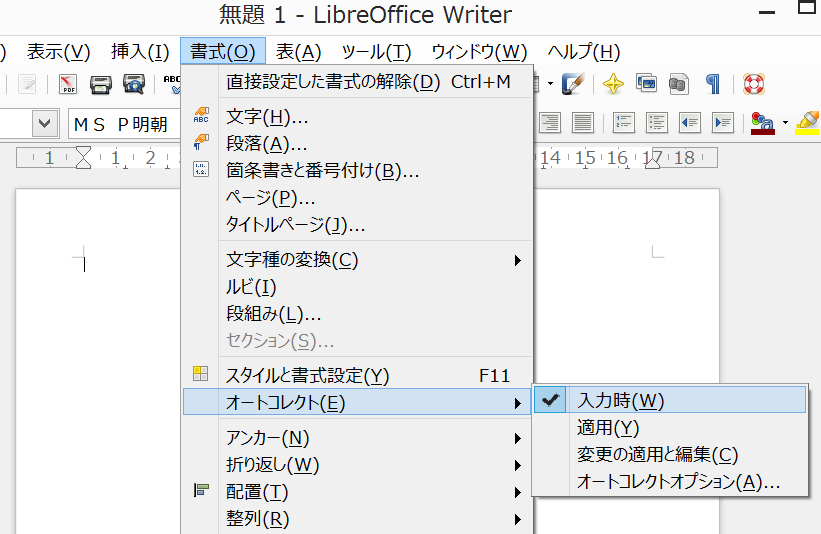Open the ツール(T) menu

[376, 52]
